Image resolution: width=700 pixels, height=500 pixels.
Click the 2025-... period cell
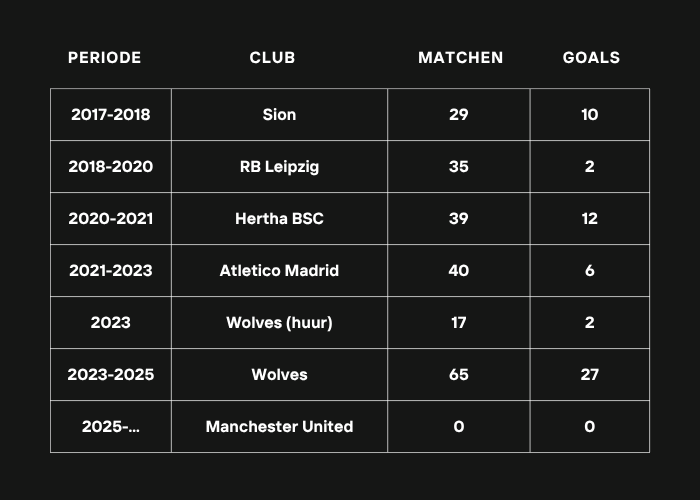click(111, 426)
